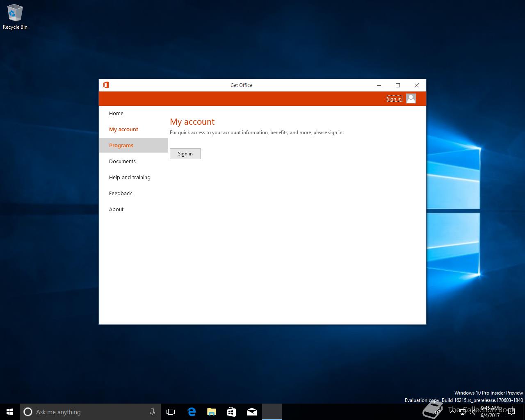
Task: Click the volume speaker icon in tray
Action: 472,412
